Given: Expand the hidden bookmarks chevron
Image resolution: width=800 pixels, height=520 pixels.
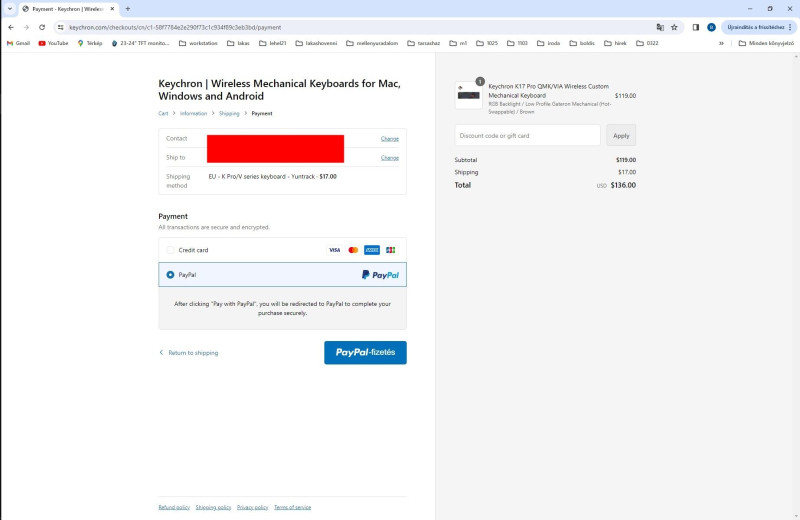Looking at the screenshot, I should pos(721,43).
